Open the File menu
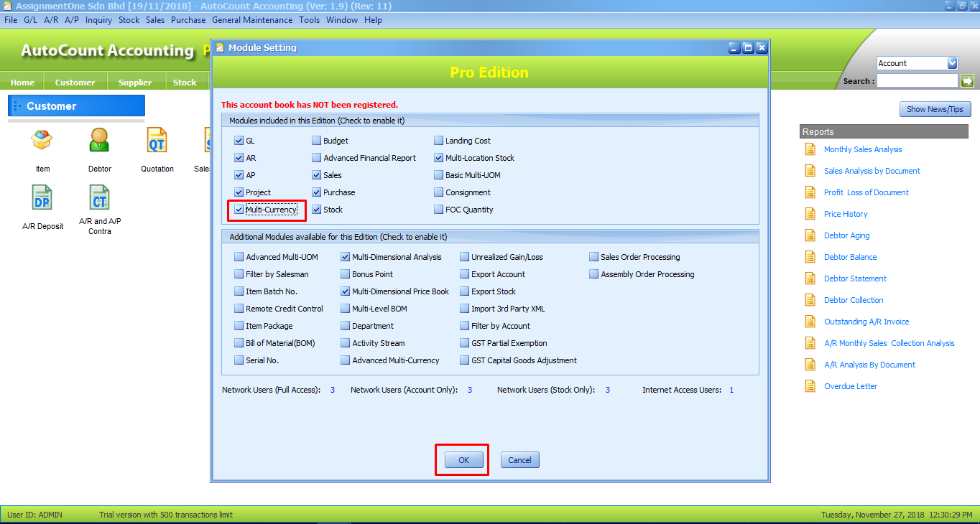 coord(11,20)
